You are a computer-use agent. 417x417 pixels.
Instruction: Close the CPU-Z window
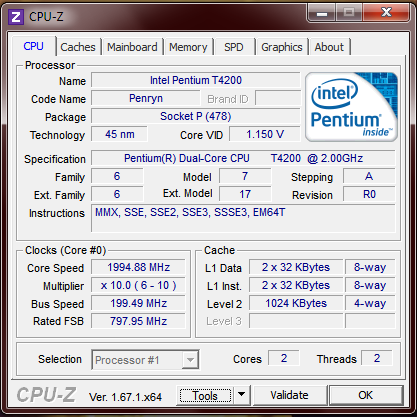(386, 13)
